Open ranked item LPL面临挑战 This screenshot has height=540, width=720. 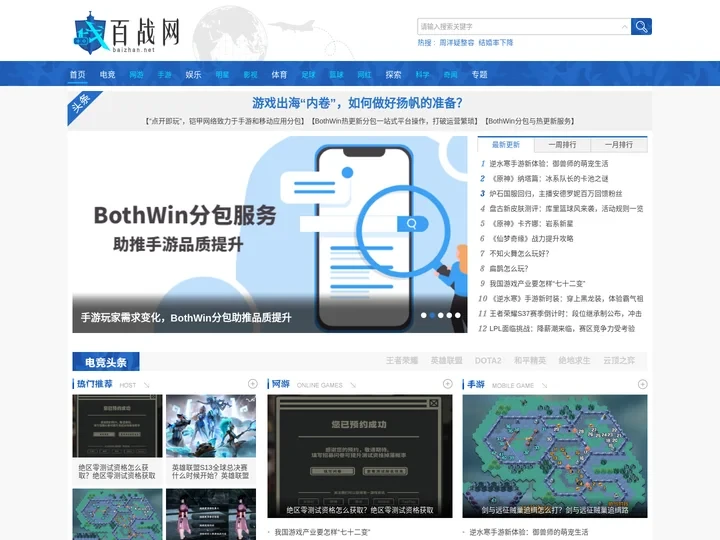coord(562,329)
